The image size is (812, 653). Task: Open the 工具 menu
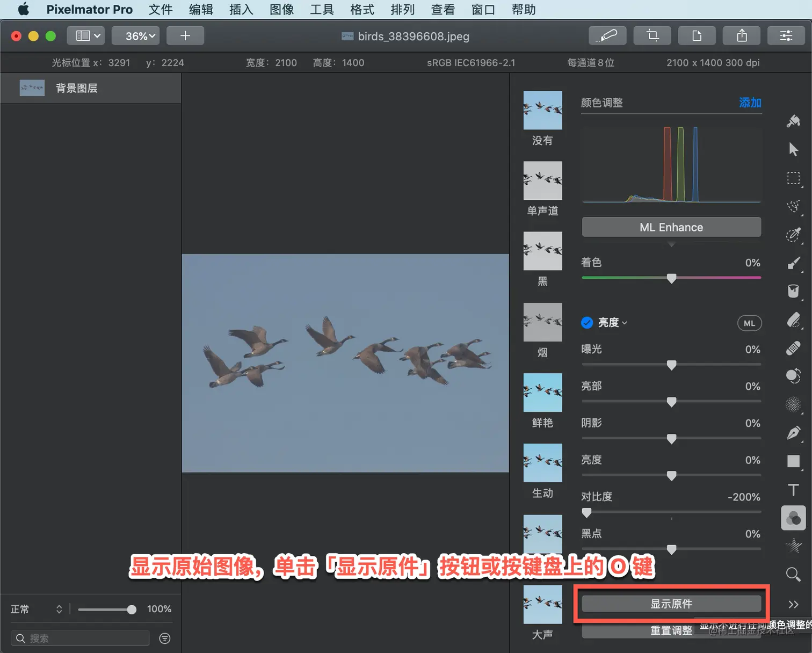pos(322,10)
